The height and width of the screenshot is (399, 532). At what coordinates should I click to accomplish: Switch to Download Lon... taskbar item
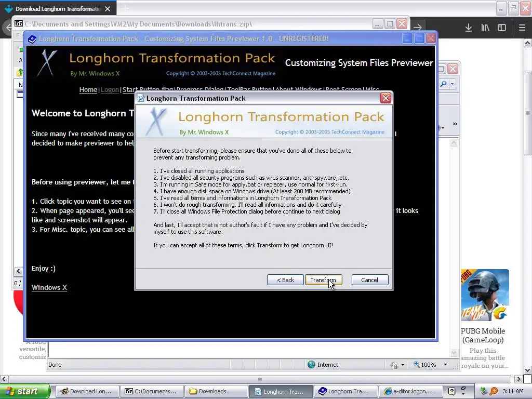coord(87,391)
